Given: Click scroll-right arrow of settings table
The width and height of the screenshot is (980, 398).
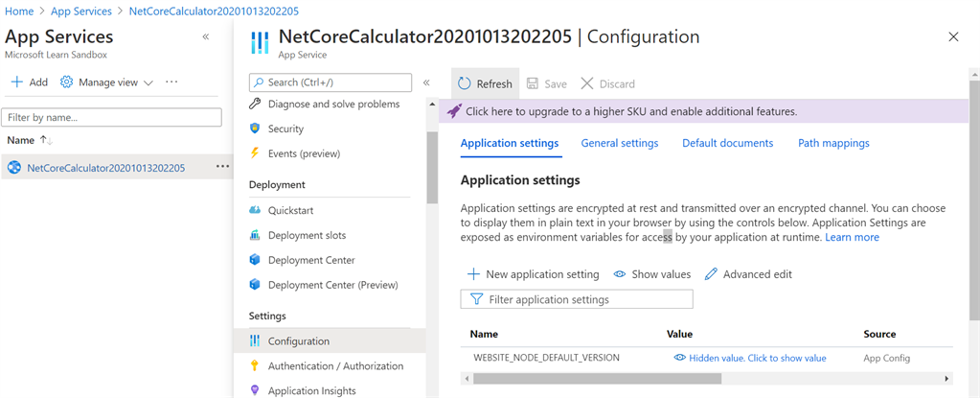Looking at the screenshot, I should pos(948,379).
